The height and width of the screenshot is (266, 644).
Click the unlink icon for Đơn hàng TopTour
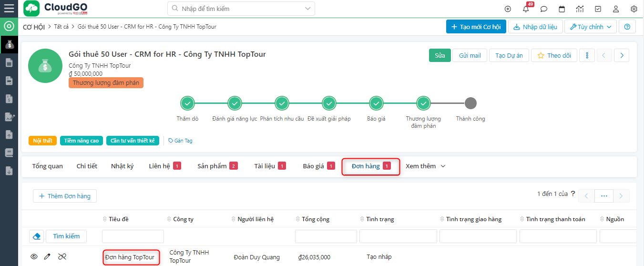(62, 257)
